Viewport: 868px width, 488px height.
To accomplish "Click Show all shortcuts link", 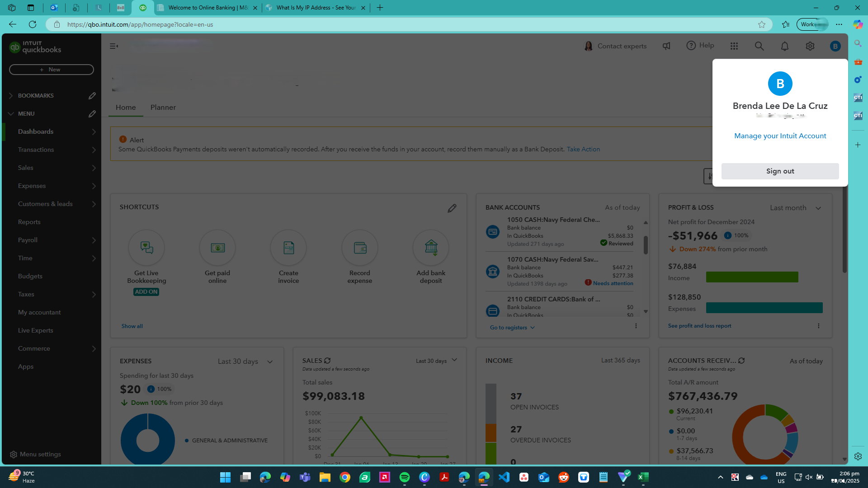I will [x=132, y=326].
